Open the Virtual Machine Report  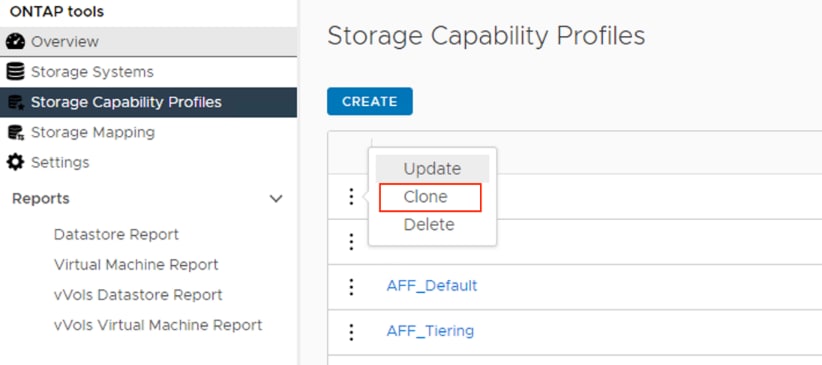pyautogui.click(x=136, y=265)
